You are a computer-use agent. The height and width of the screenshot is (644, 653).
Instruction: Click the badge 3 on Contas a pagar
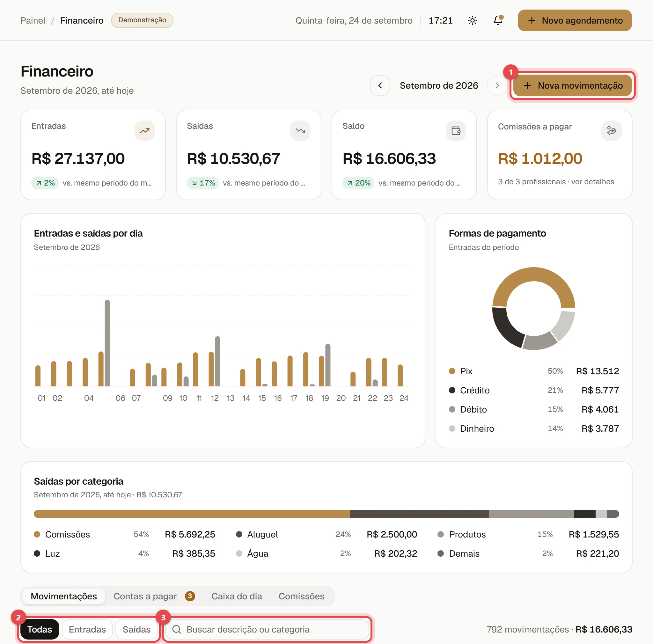[x=190, y=596]
